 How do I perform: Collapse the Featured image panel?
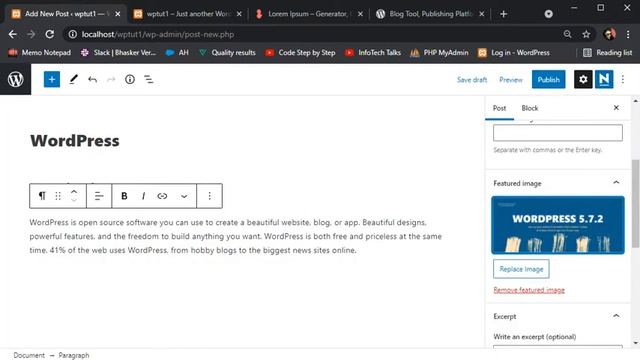click(616, 183)
